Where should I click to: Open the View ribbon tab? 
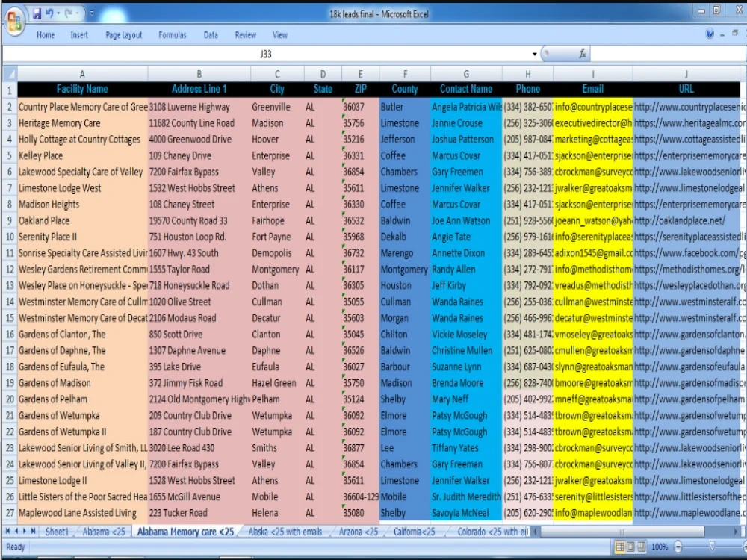(280, 35)
